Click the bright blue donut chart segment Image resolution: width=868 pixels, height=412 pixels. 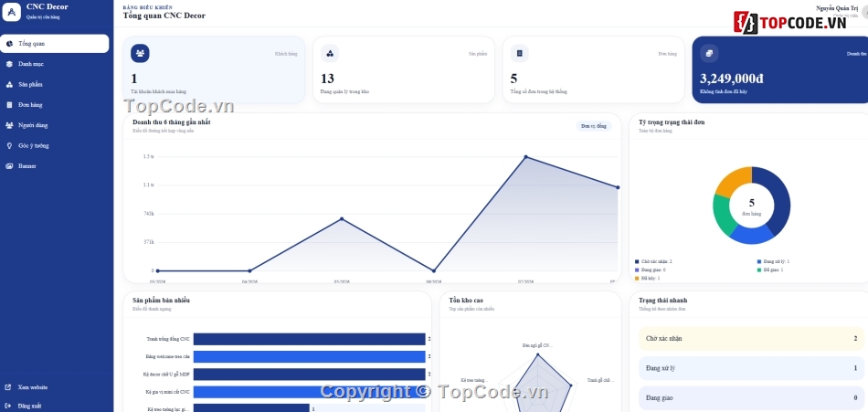[x=753, y=235]
